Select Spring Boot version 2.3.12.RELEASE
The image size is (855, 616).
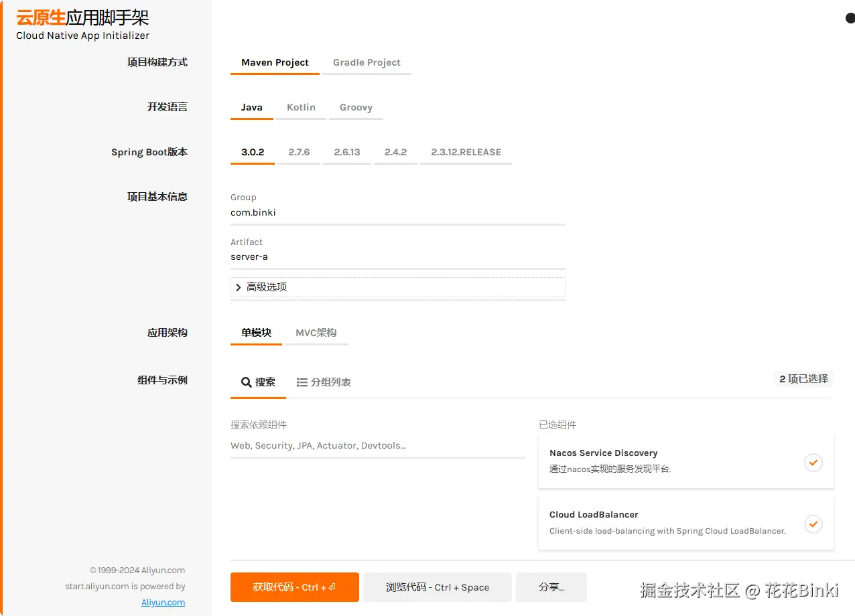(466, 153)
